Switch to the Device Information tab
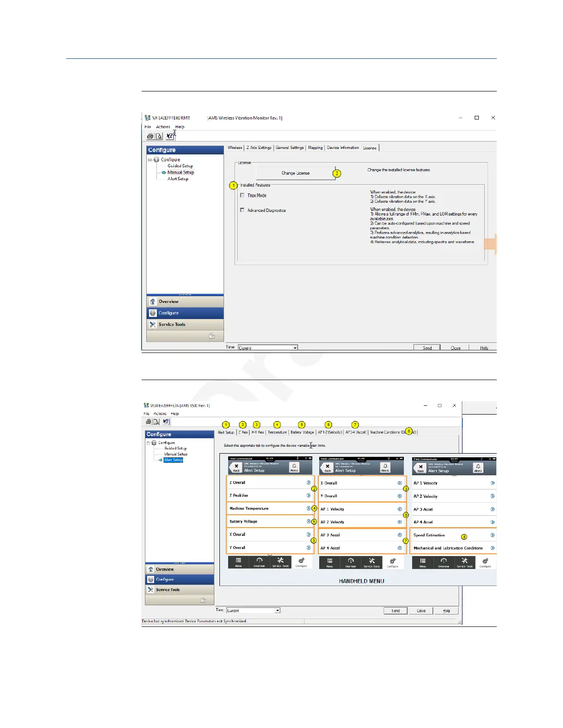Screen dimensions: 563x728 coord(343,148)
